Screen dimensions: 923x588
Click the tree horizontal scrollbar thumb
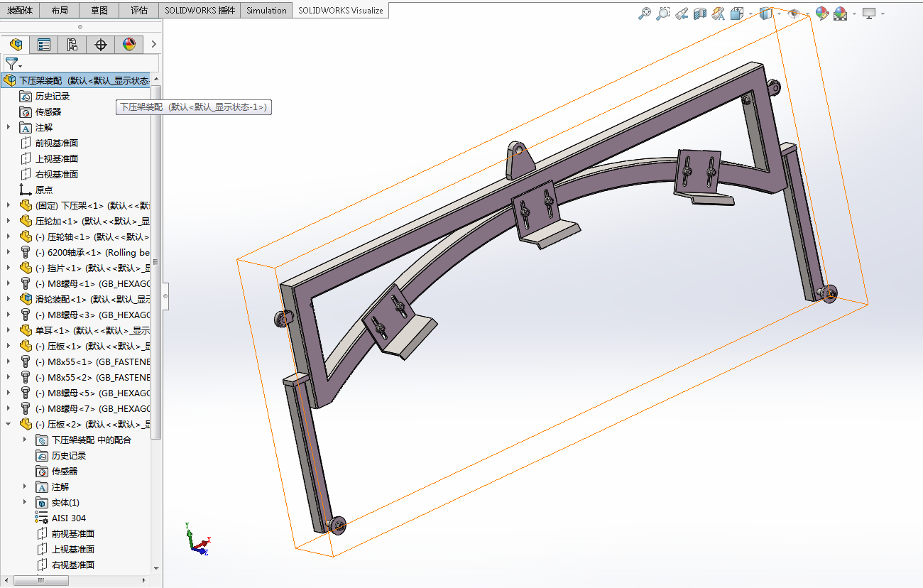coord(41,580)
